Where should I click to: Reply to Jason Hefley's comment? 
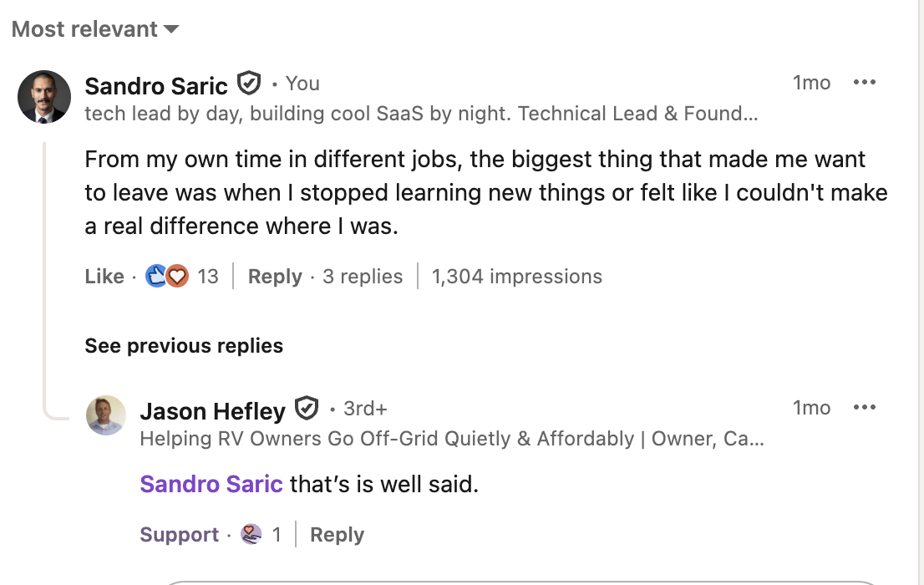(x=337, y=535)
